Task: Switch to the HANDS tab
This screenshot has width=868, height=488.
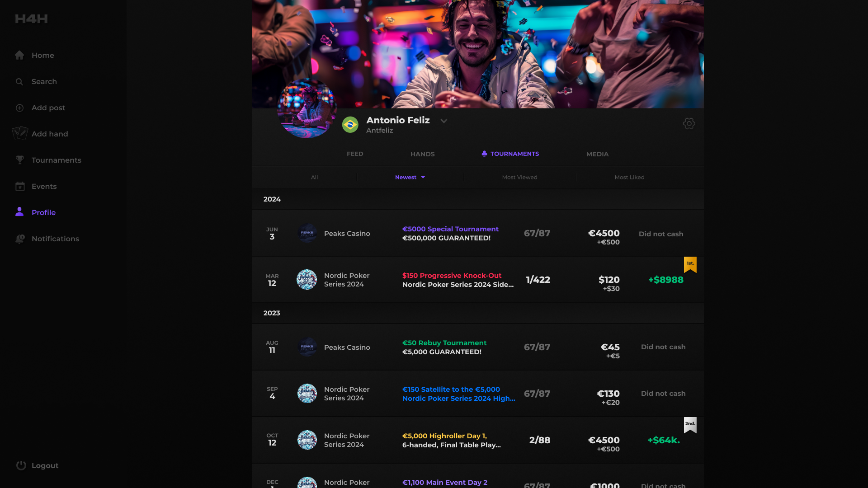Action: (422, 154)
